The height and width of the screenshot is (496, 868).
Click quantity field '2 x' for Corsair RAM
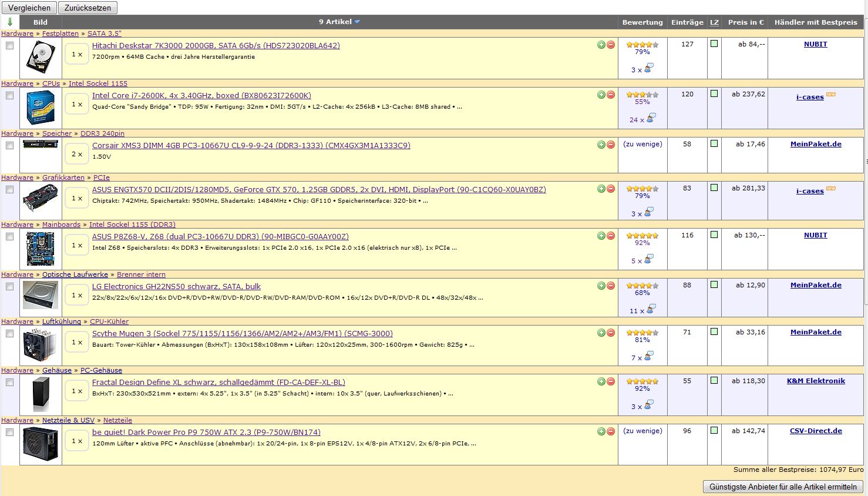click(x=77, y=154)
